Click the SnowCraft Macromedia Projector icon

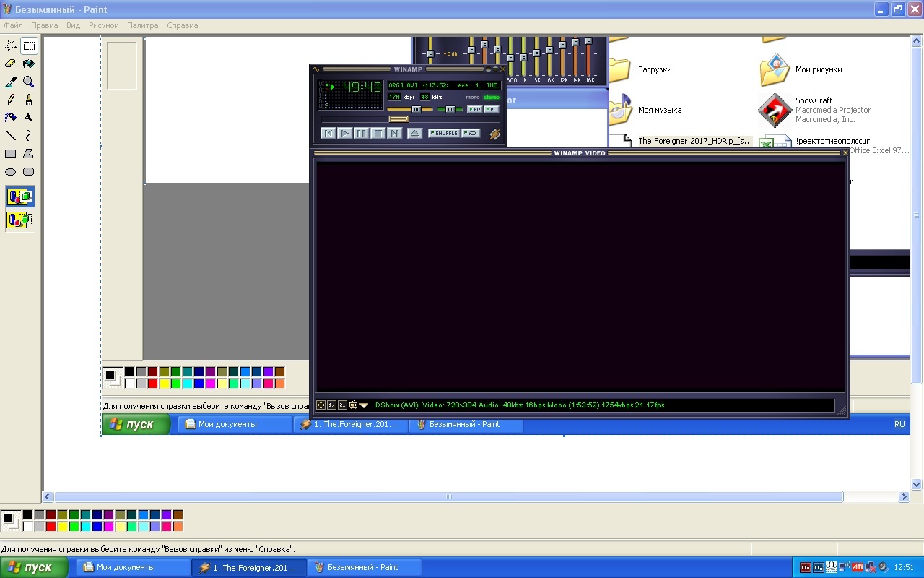click(x=775, y=110)
